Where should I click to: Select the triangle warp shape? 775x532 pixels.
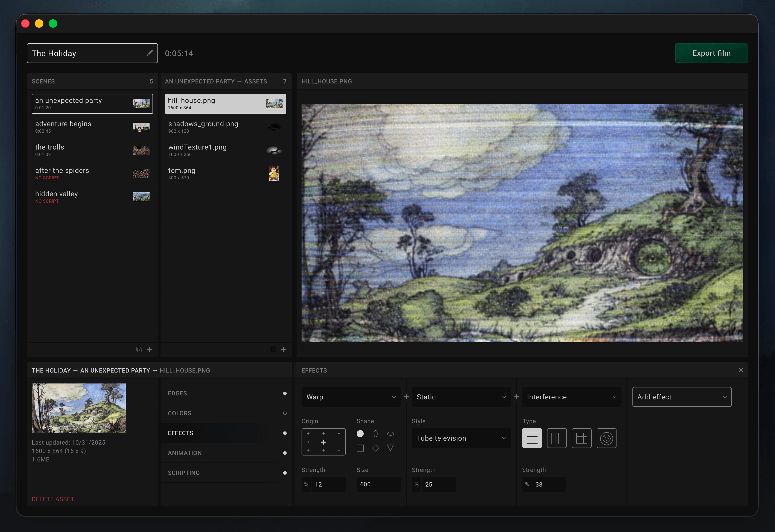pos(390,448)
